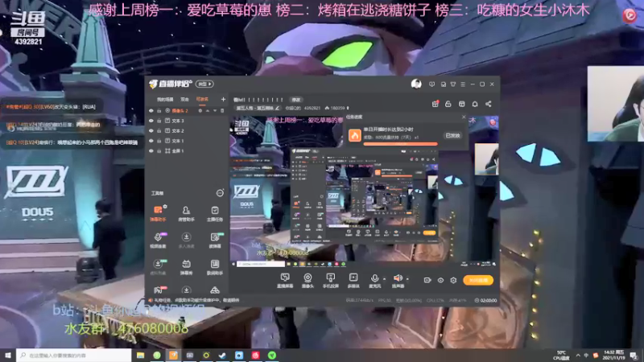Toggle lock on 文本 2 source
644x362 pixels.
pyautogui.click(x=159, y=130)
